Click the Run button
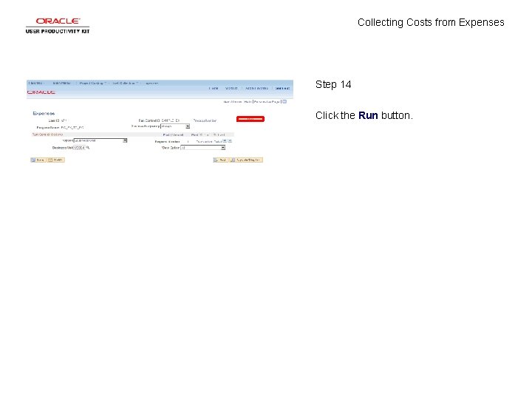The height and width of the screenshot is (399, 532). [250, 119]
